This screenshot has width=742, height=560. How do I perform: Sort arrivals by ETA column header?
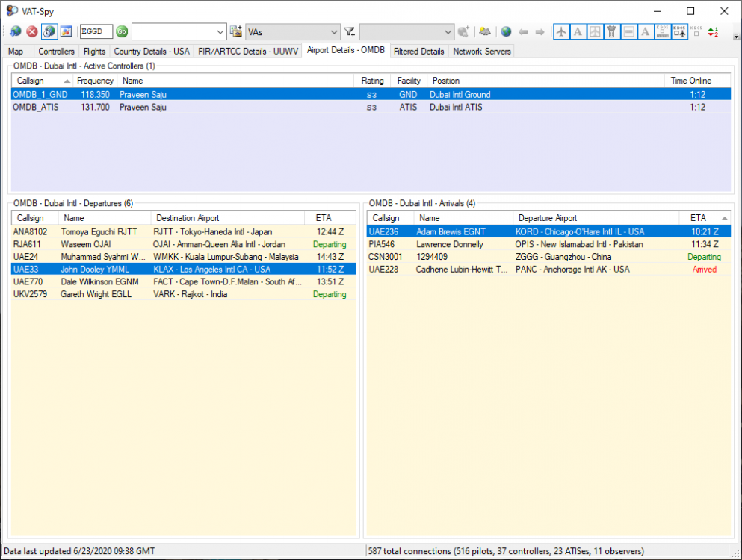pyautogui.click(x=698, y=218)
